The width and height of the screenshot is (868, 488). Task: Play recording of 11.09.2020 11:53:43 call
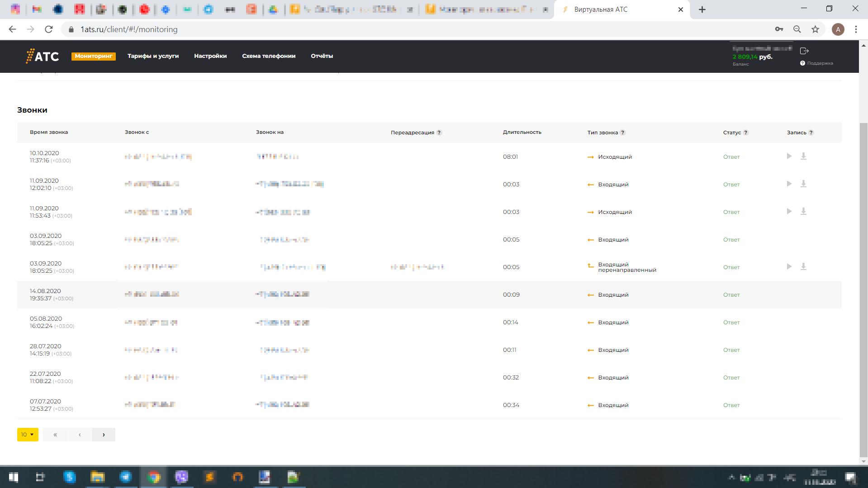[x=789, y=212]
